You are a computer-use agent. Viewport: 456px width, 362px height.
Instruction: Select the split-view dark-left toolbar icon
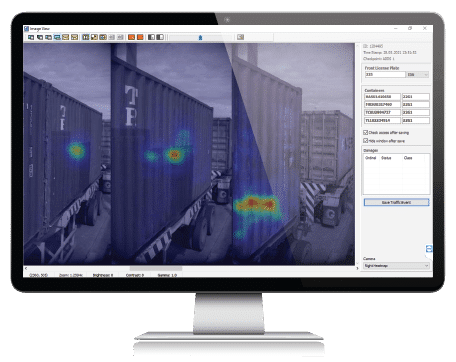tap(151, 37)
